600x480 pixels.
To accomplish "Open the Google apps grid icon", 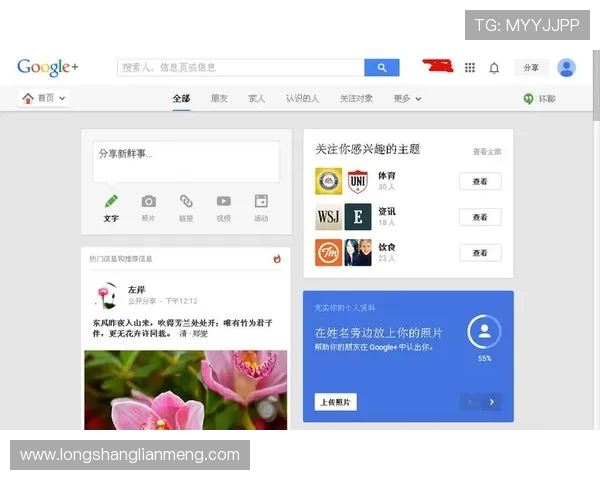I will click(x=470, y=68).
